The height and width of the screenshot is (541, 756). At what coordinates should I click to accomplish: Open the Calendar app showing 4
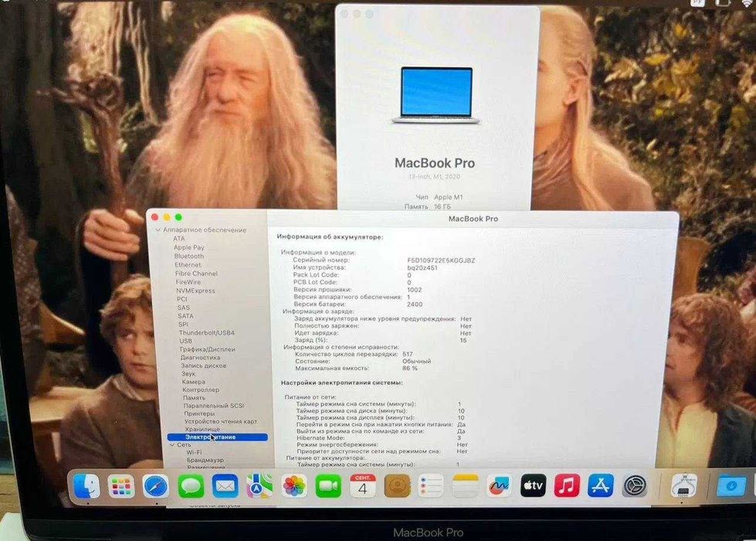pyautogui.click(x=363, y=486)
